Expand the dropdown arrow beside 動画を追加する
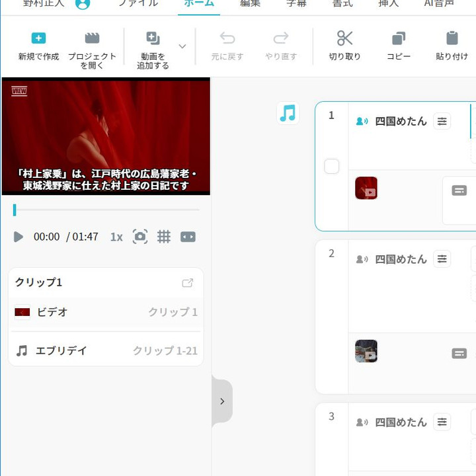476x476 pixels. [x=182, y=46]
